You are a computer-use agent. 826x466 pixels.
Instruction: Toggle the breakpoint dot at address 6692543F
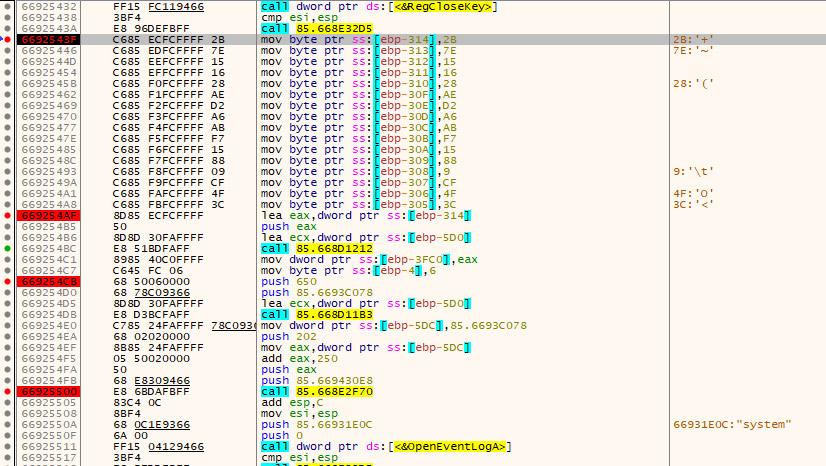[7, 39]
